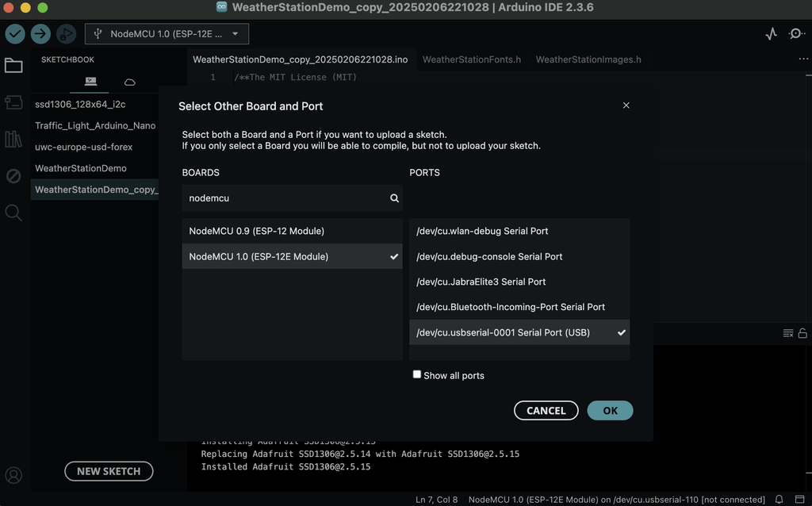The height and width of the screenshot is (506, 812).
Task: Click the Verify sketch checkmark icon
Action: pos(15,34)
